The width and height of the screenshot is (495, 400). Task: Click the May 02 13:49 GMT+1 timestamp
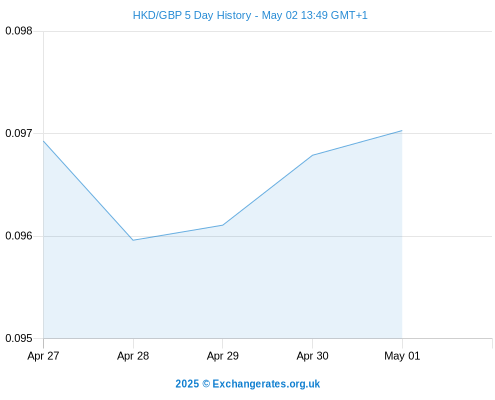tap(314, 15)
